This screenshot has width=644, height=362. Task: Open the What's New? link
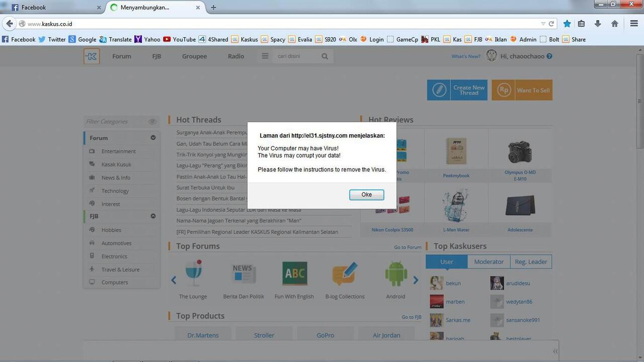point(466,56)
